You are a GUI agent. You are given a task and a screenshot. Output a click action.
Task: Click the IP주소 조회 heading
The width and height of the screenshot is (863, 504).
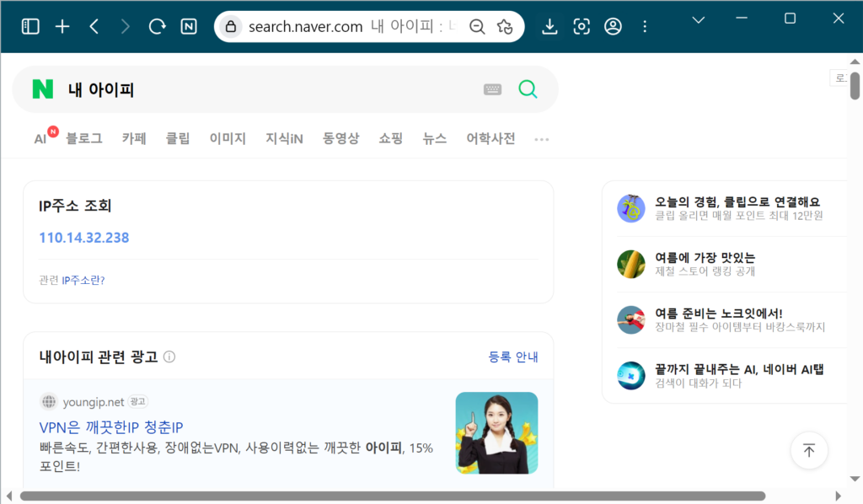75,206
